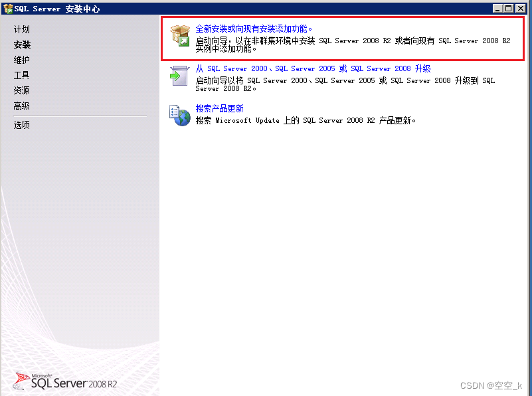The height and width of the screenshot is (396, 532).
Task: Open the 工具 section
Action: tap(21, 74)
